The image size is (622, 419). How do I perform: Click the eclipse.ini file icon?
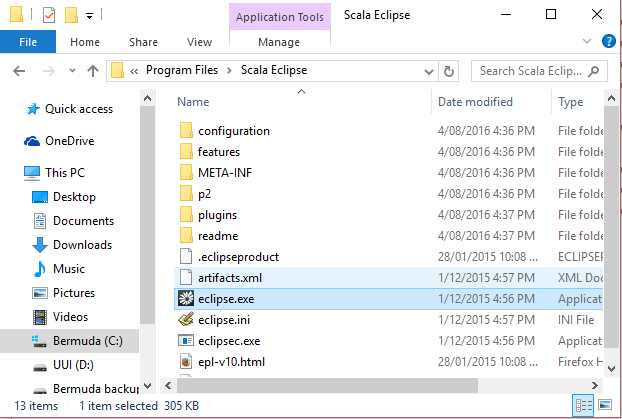[186, 319]
